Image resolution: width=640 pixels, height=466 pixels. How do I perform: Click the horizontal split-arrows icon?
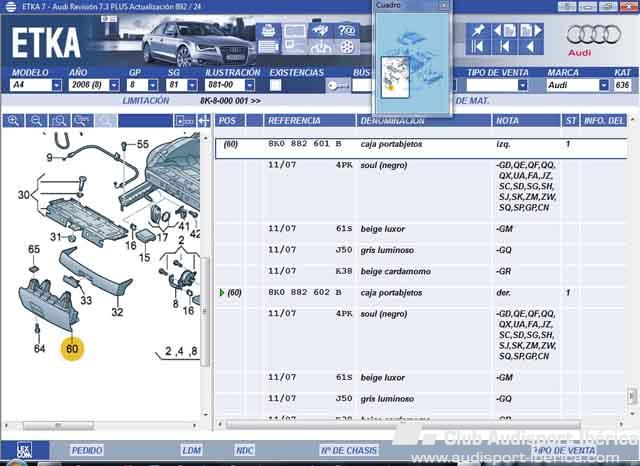point(203,121)
